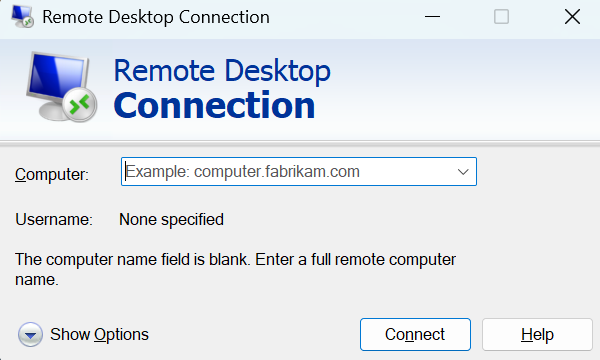600x360 pixels.
Task: Click the Computer: field label
Action: [52, 175]
